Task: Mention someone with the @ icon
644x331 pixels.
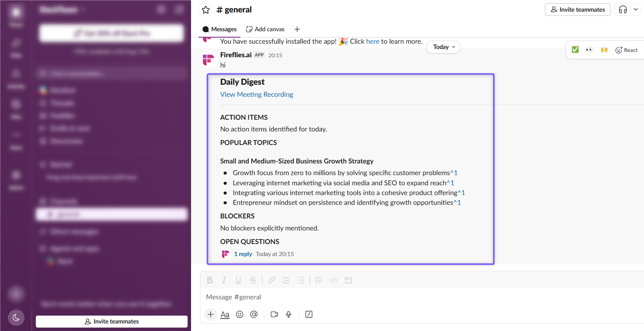Action: [254, 314]
